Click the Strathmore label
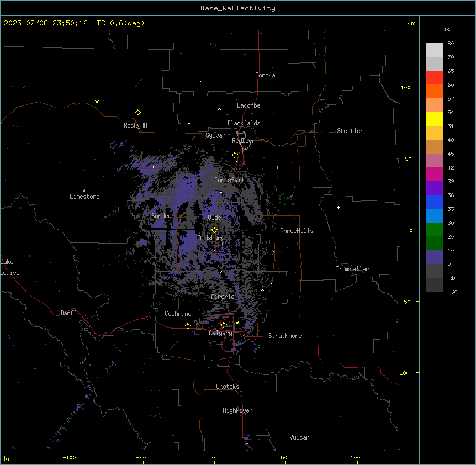 (285, 336)
